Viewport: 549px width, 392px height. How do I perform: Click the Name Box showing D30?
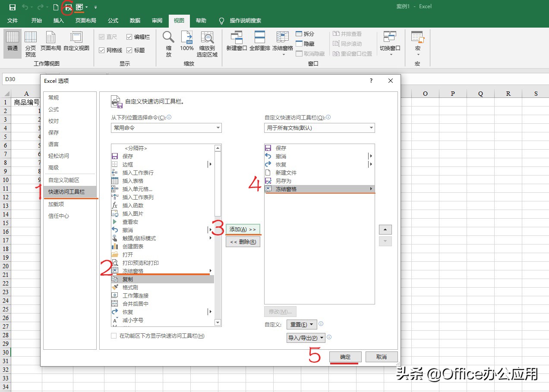[x=21, y=79]
